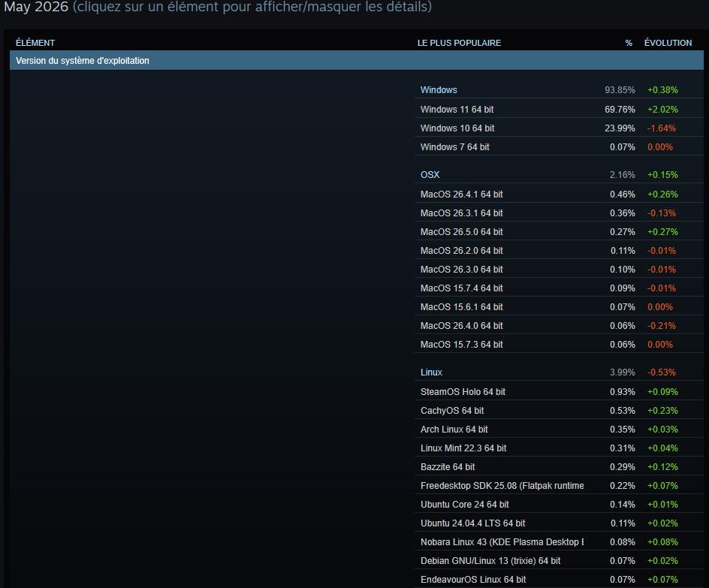The width and height of the screenshot is (709, 588).
Task: Select the MacOS 26.2.0 64 bit row
Action: pyautogui.click(x=559, y=250)
